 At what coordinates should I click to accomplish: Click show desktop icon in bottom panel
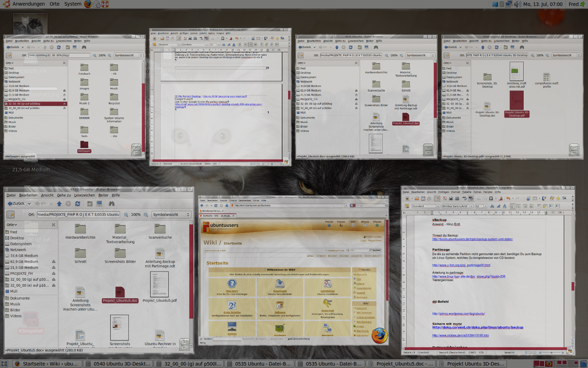coord(3,364)
